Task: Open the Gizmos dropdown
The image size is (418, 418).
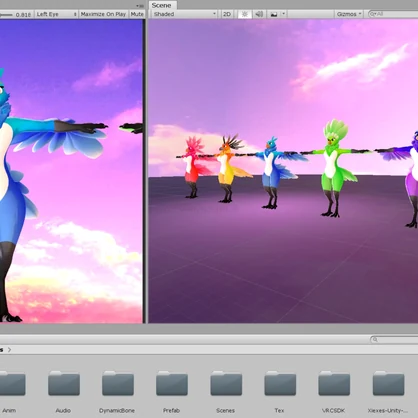Action: pyautogui.click(x=349, y=14)
